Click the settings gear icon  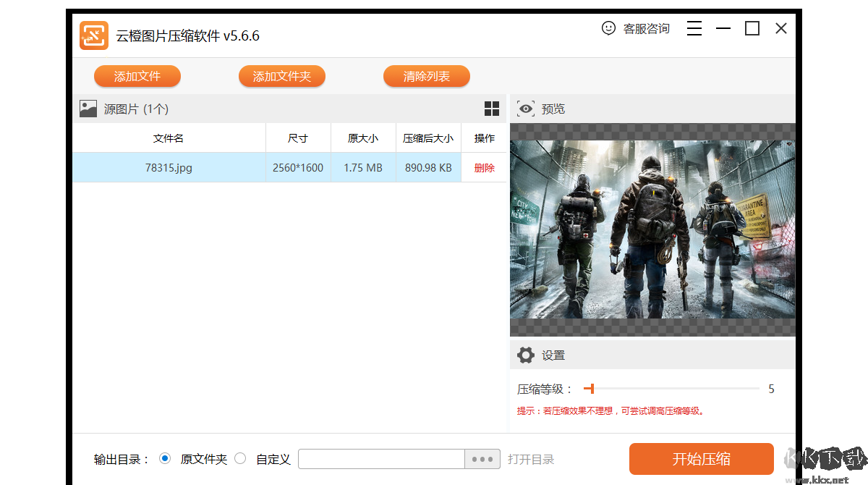point(526,355)
